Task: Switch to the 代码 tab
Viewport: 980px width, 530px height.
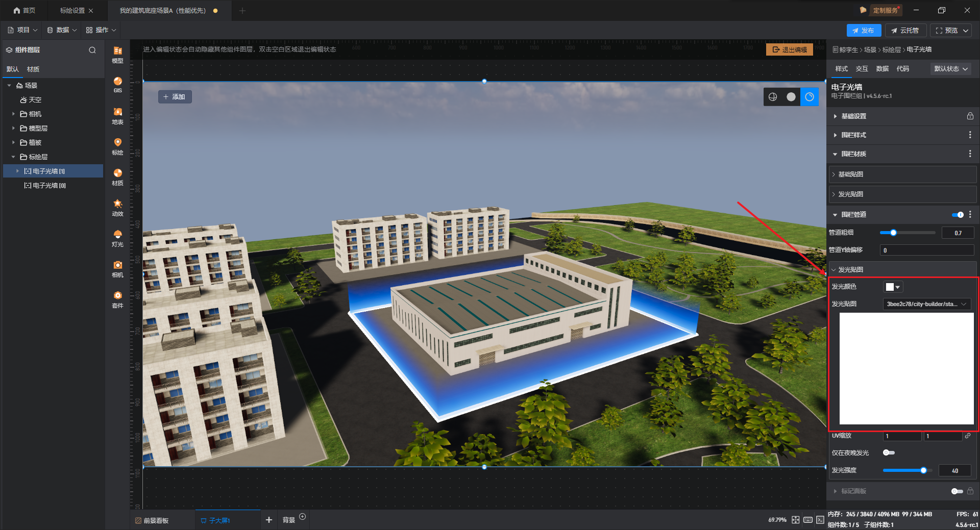Action: (x=903, y=69)
